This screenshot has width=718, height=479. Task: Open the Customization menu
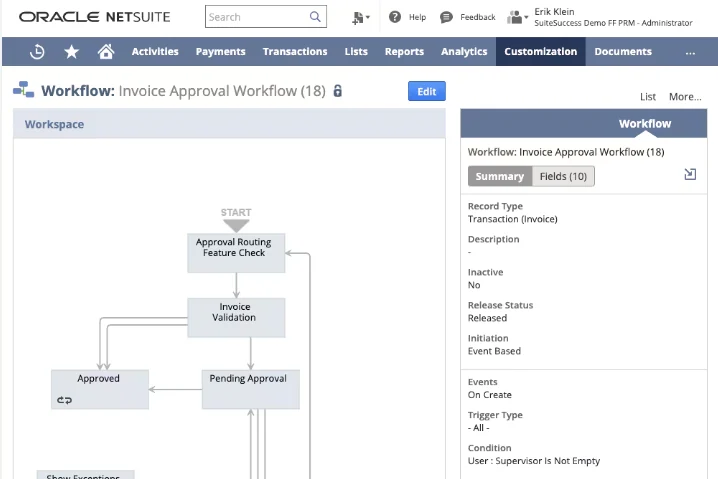tap(541, 52)
